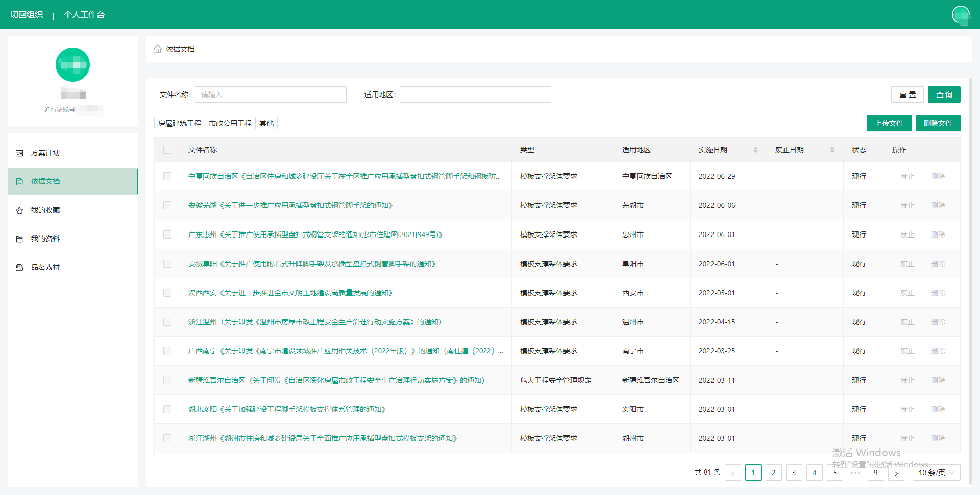Check the row for 安徽芜湖 document

[x=167, y=205]
